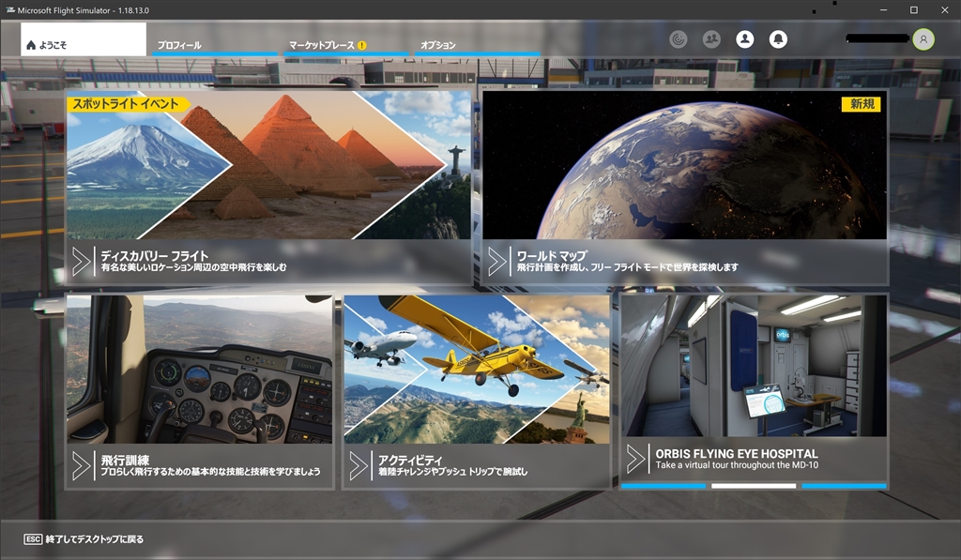961x560 pixels.
Task: Click the 新規 yellow badge
Action: (862, 104)
